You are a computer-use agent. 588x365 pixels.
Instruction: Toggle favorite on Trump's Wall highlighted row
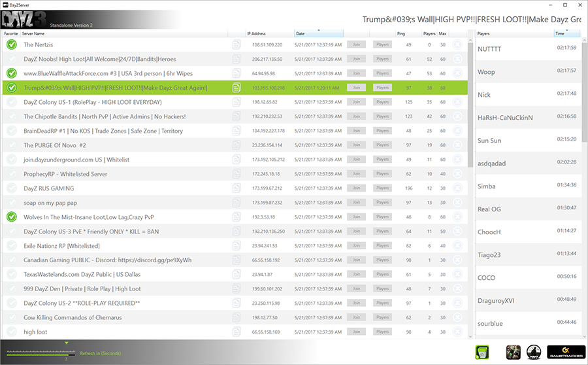click(12, 88)
